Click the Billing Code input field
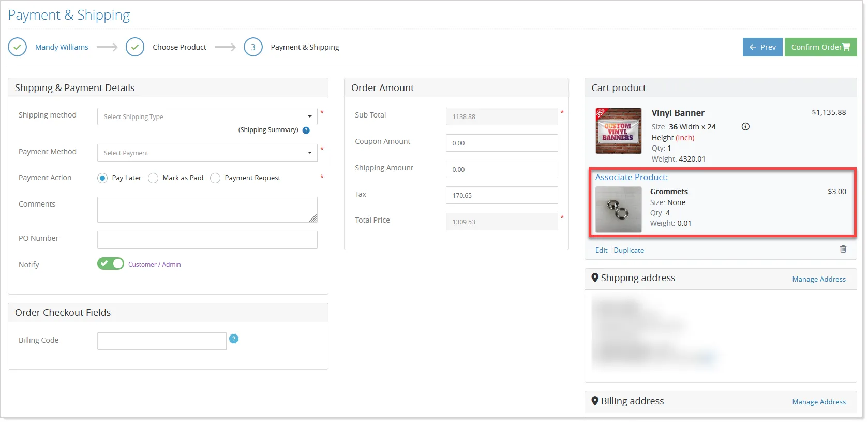The image size is (868, 423). pos(162,341)
